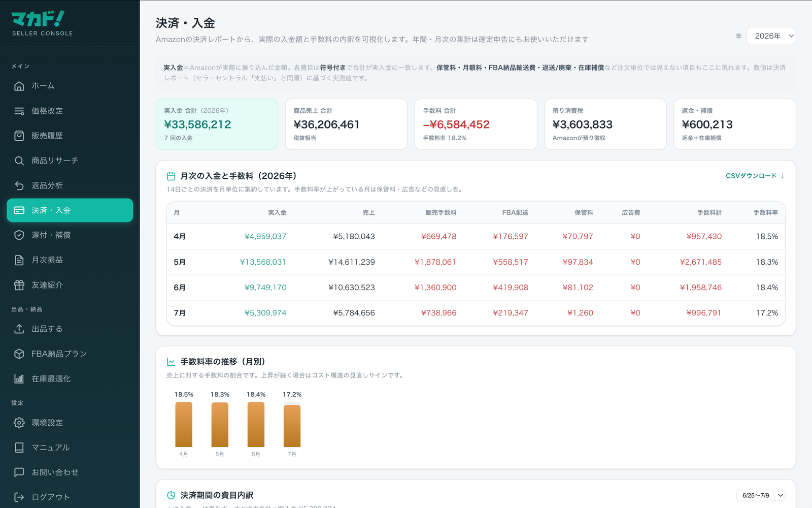Click 7月 販売手数料 value ¥738,966
The image size is (812, 508).
click(438, 313)
